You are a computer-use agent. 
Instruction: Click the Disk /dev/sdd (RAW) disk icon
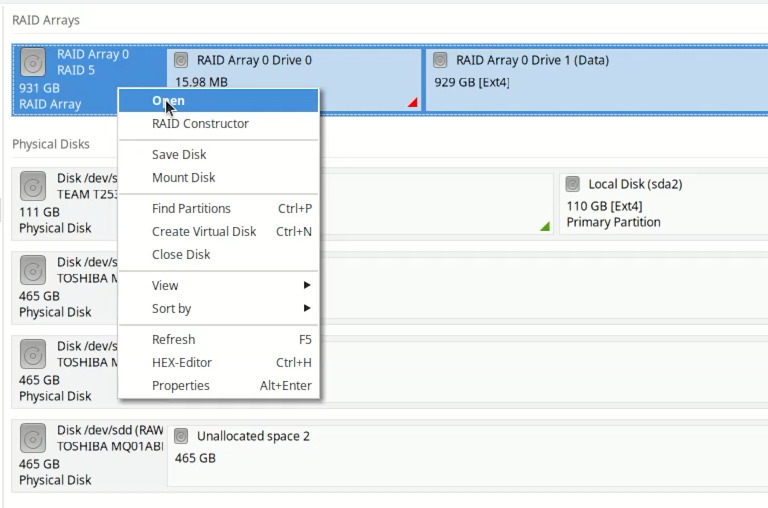click(x=33, y=438)
